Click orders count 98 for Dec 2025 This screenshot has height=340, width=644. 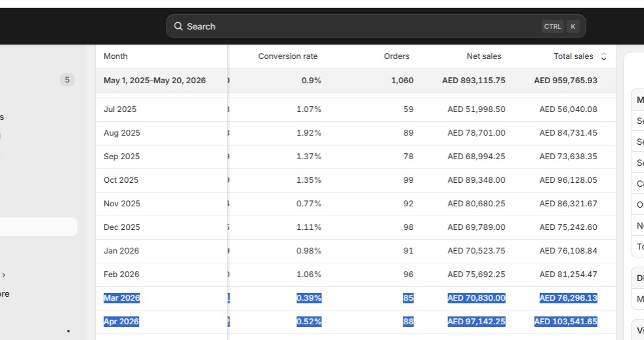point(409,227)
